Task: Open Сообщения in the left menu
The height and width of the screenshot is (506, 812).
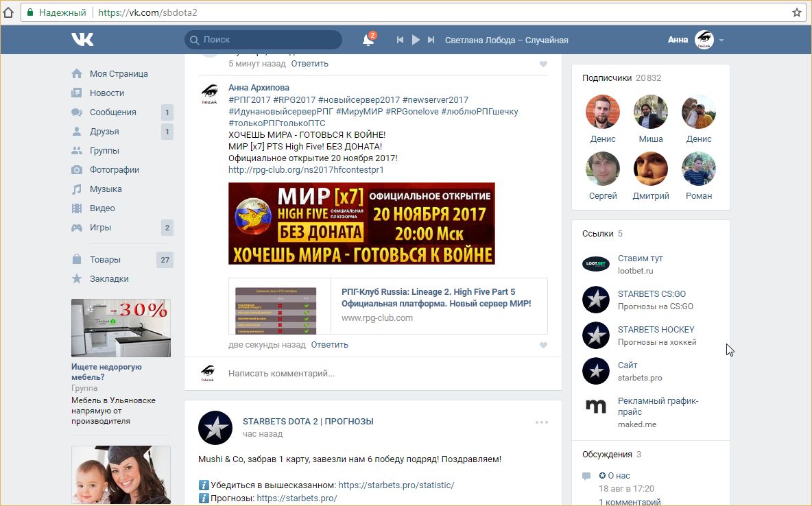Action: (112, 112)
